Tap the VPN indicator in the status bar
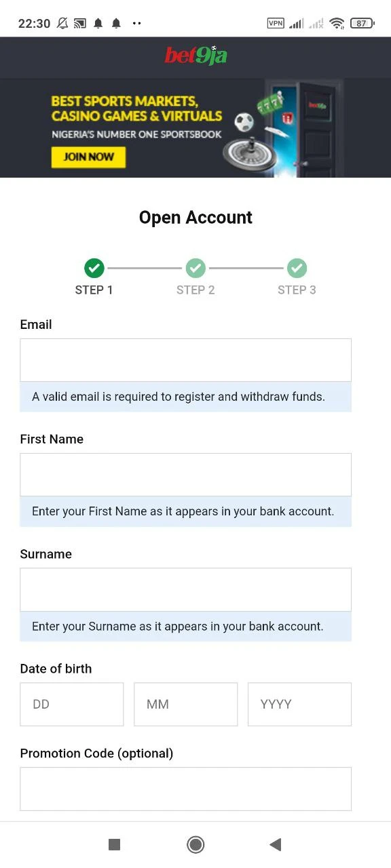The width and height of the screenshot is (391, 868). click(x=276, y=22)
